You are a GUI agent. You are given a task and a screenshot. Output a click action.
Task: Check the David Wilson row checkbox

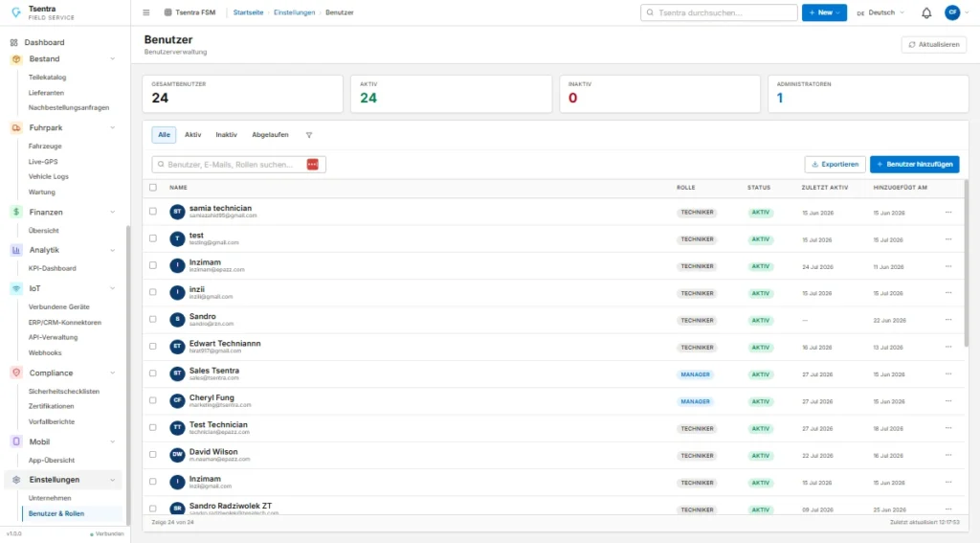[x=153, y=454]
